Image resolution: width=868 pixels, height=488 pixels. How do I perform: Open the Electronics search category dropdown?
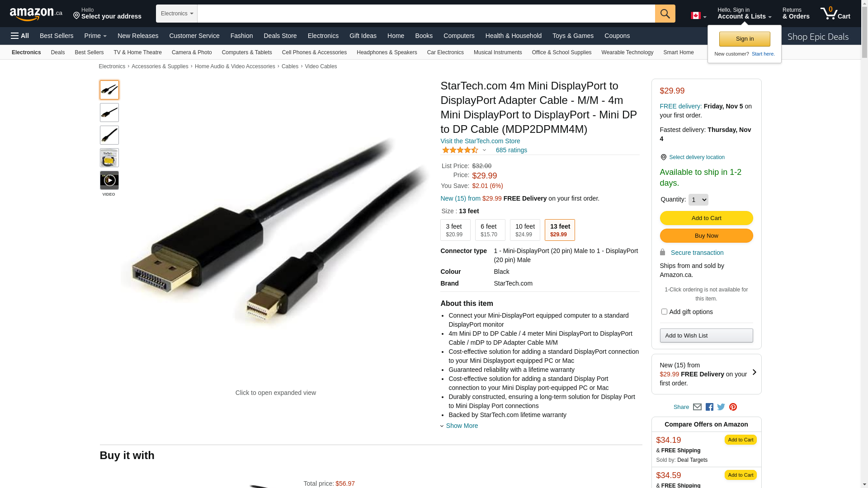click(177, 14)
